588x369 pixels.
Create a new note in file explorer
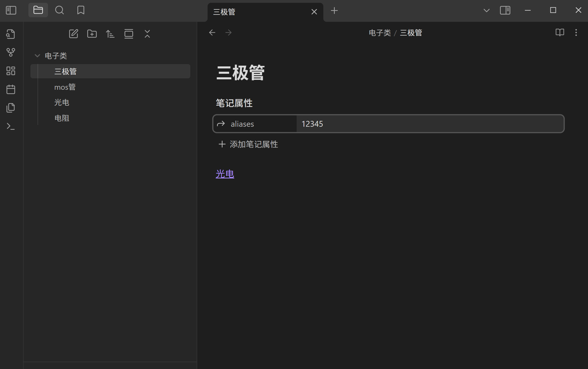74,34
